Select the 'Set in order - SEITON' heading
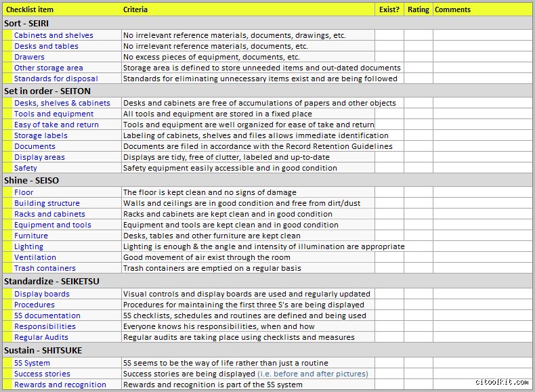Screen dimensions: 535x392 (47, 91)
